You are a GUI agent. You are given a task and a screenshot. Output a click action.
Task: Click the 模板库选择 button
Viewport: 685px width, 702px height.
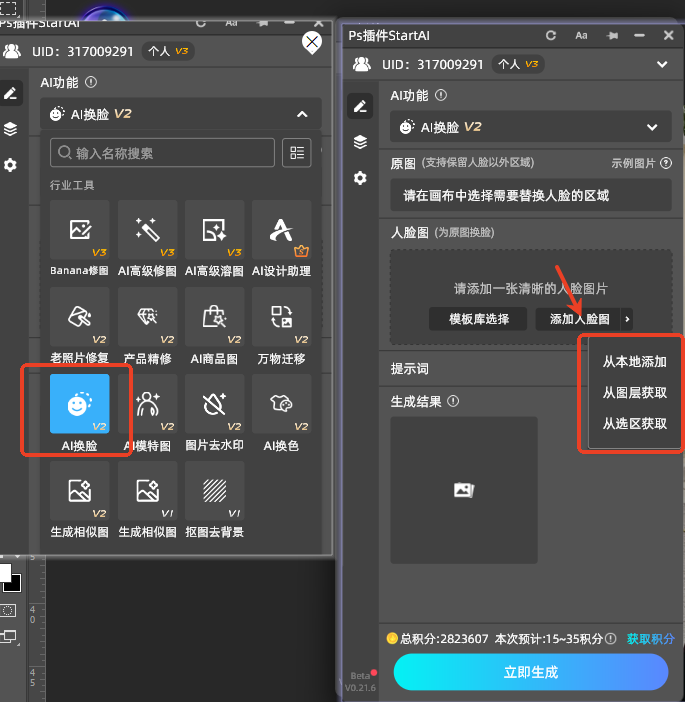click(x=478, y=319)
